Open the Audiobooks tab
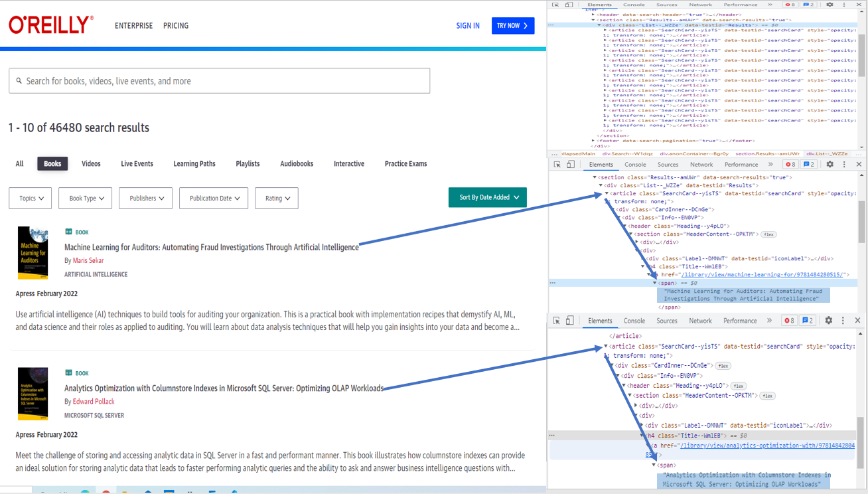Screen dimensions: 868x494 [x=297, y=163]
